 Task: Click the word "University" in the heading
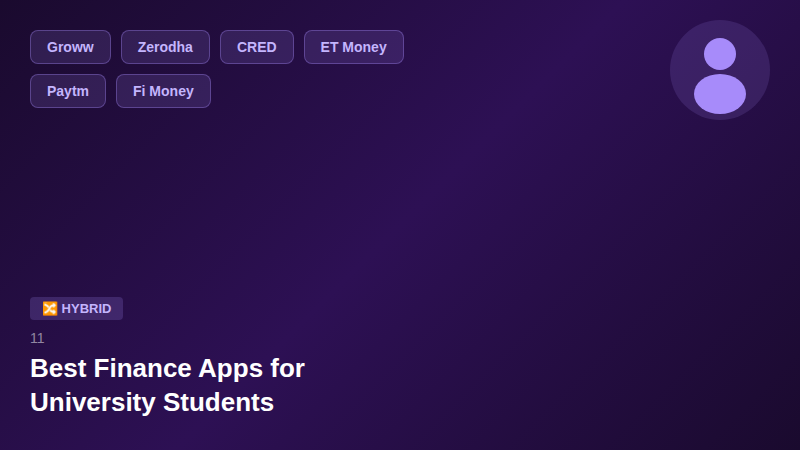[92, 402]
